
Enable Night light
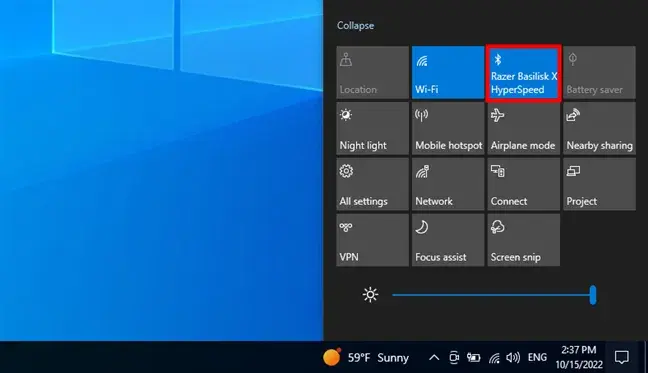coord(372,128)
